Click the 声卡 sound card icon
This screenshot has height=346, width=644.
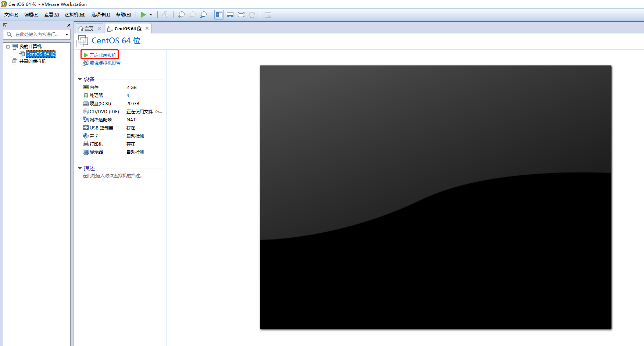click(86, 136)
